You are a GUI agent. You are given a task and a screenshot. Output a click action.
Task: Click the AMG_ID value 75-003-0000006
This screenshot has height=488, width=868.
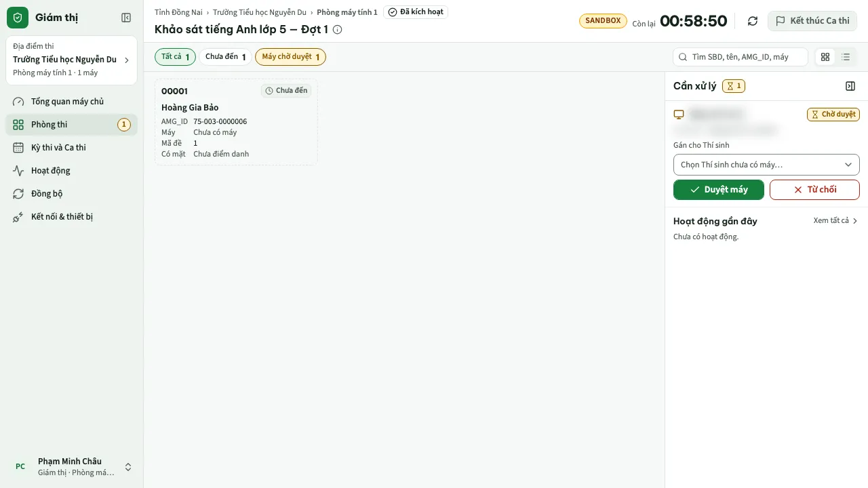coord(220,122)
